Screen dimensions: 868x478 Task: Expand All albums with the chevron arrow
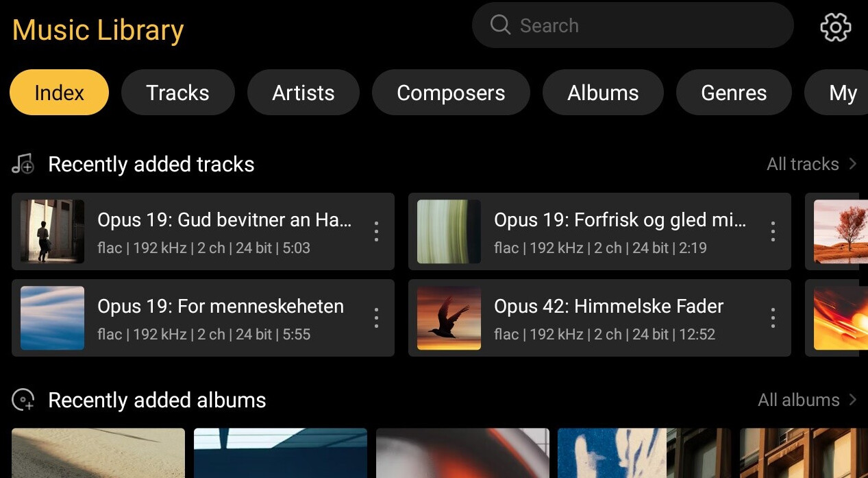point(853,400)
